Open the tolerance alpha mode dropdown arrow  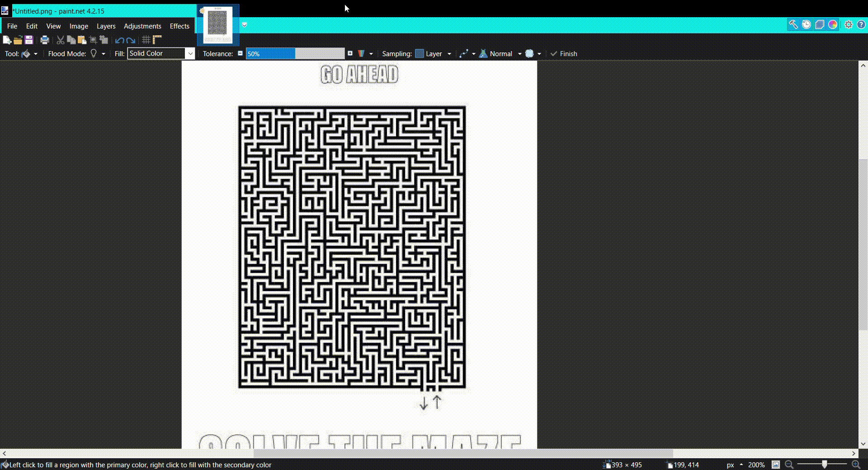point(371,54)
